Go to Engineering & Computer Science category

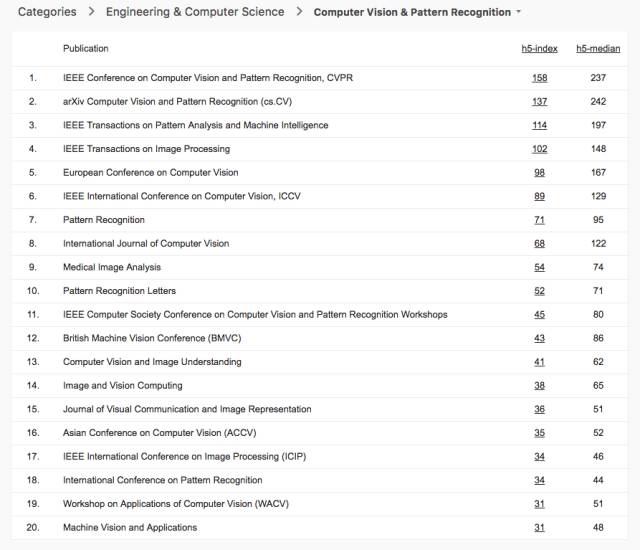(195, 12)
